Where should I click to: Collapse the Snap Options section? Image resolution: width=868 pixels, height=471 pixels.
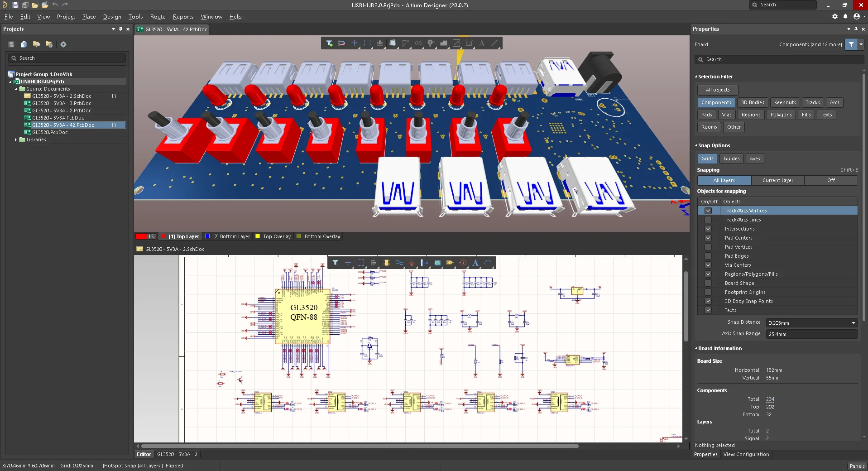[696, 145]
